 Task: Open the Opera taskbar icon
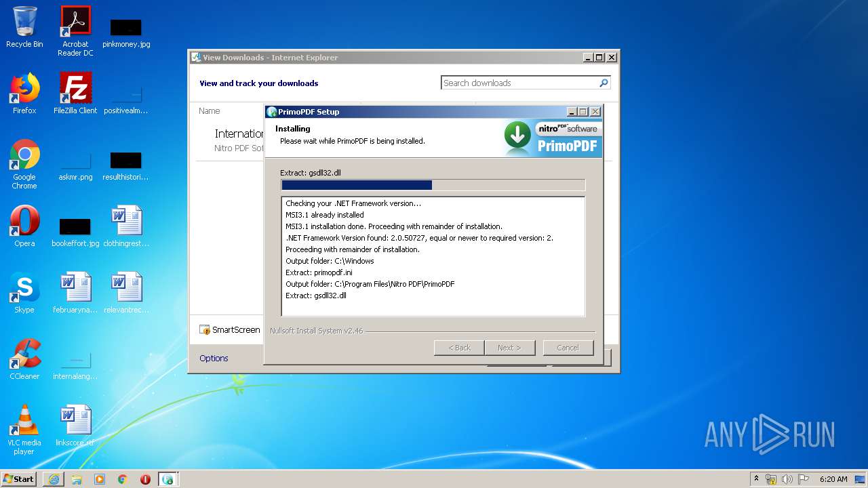coord(145,479)
